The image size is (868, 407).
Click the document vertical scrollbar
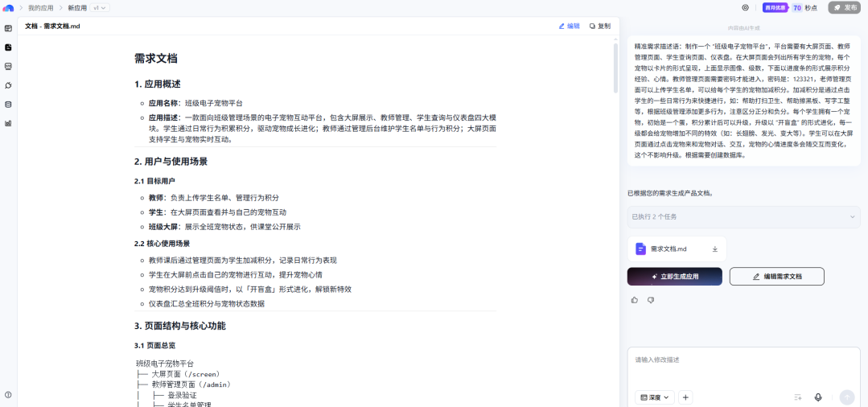click(615, 67)
